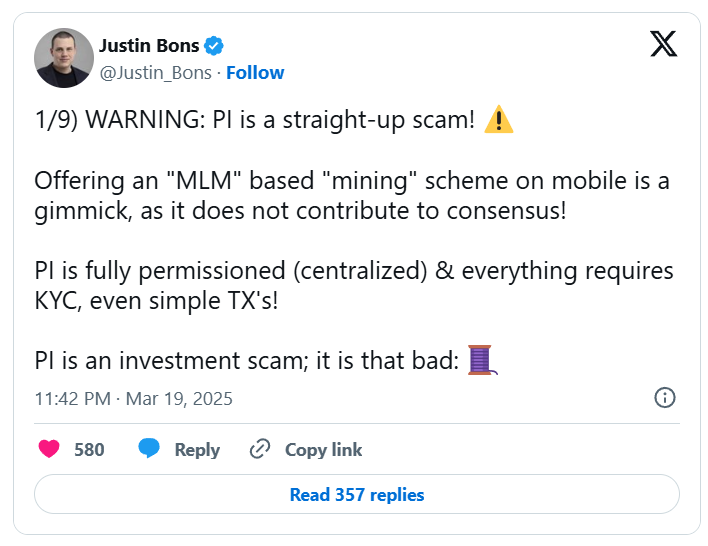The image size is (708, 546).
Task: Click the blue verified badge
Action: (214, 46)
